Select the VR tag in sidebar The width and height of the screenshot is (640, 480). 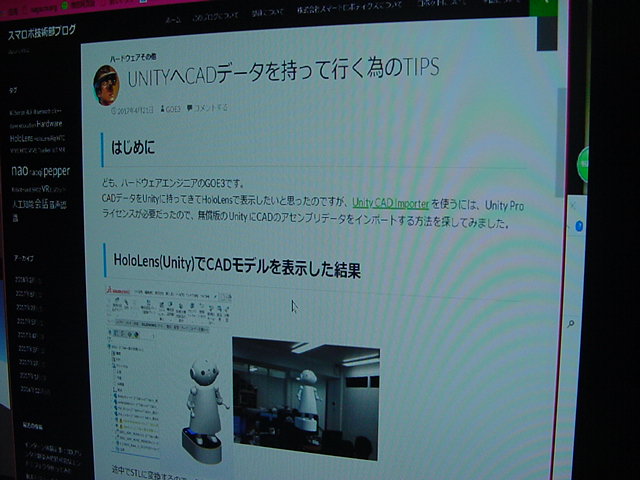click(46, 189)
